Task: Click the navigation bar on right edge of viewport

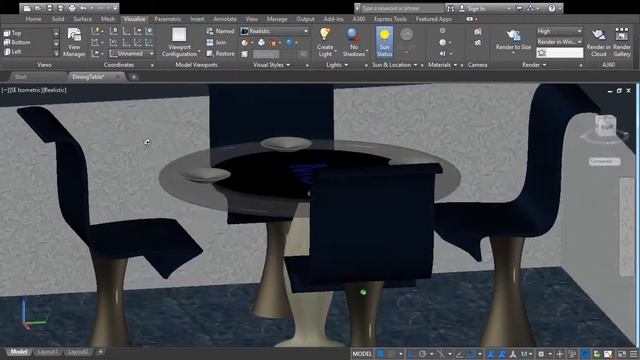Action: click(626, 227)
